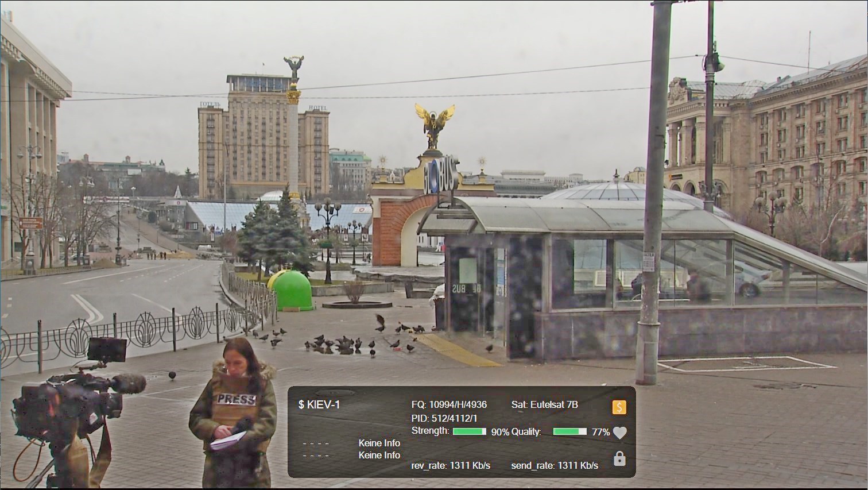Click the 'PID: 512/4112/1' text
The width and height of the screenshot is (868, 490).
coord(444,418)
